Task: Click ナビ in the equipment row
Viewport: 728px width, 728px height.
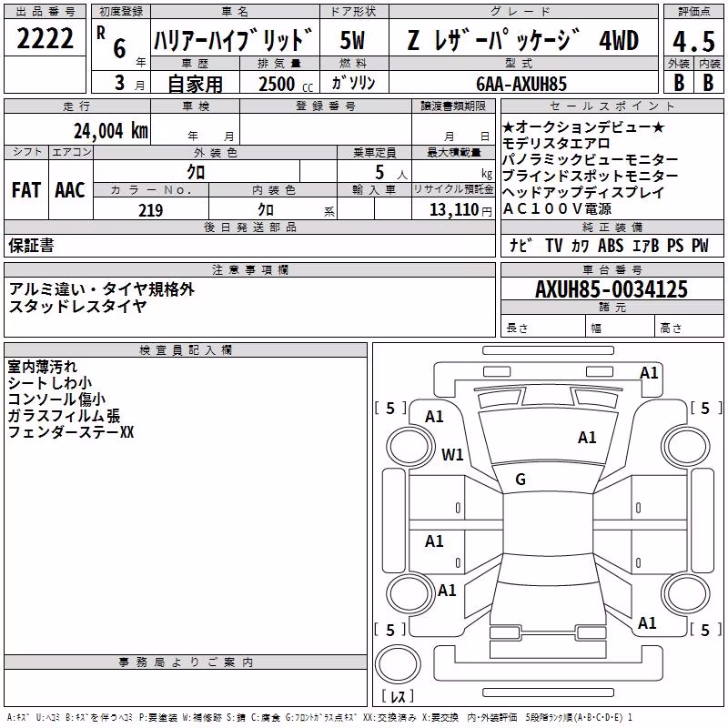Action: tap(521, 245)
